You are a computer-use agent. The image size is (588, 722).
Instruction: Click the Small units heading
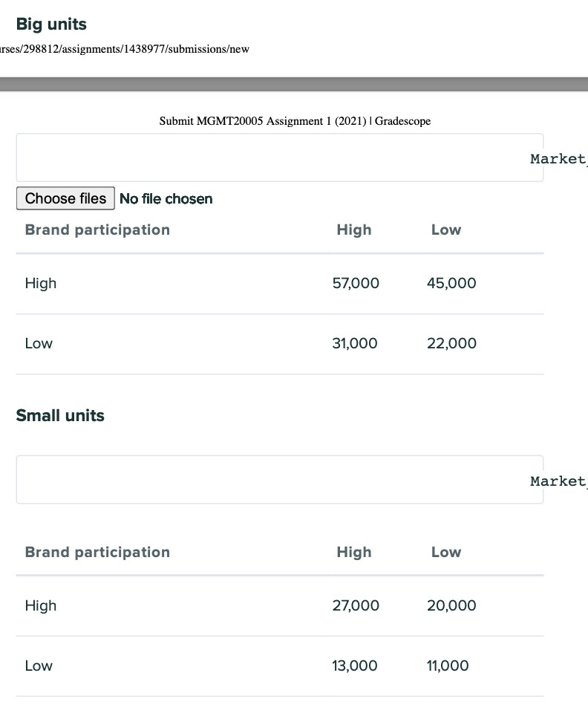pos(60,416)
